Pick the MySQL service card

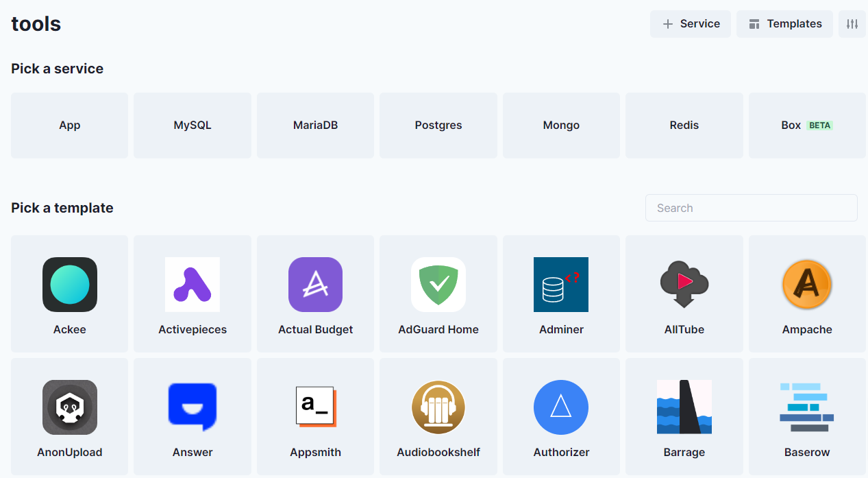pos(193,126)
